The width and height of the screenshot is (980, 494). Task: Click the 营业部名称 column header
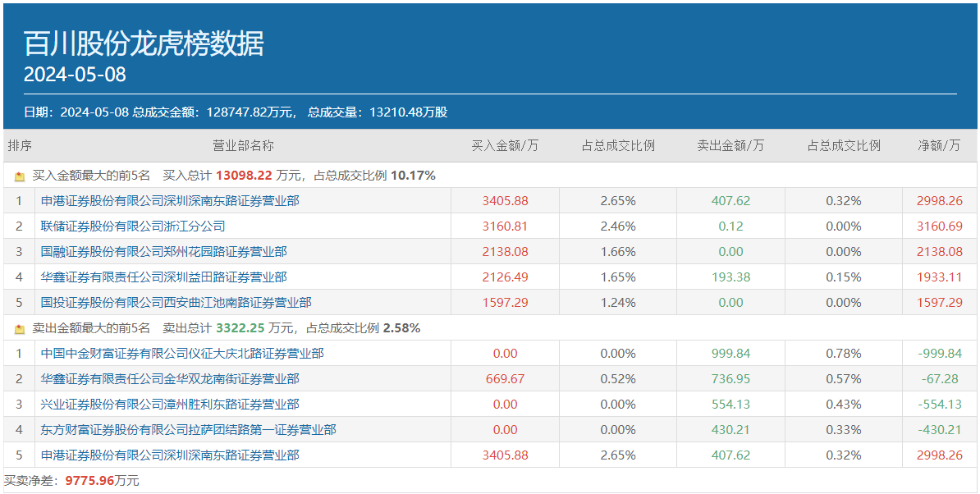coord(243,146)
